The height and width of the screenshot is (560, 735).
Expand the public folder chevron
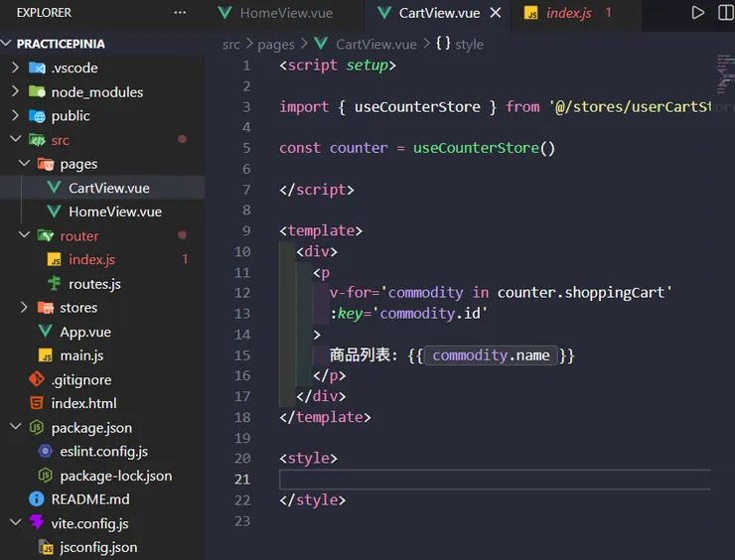15,116
